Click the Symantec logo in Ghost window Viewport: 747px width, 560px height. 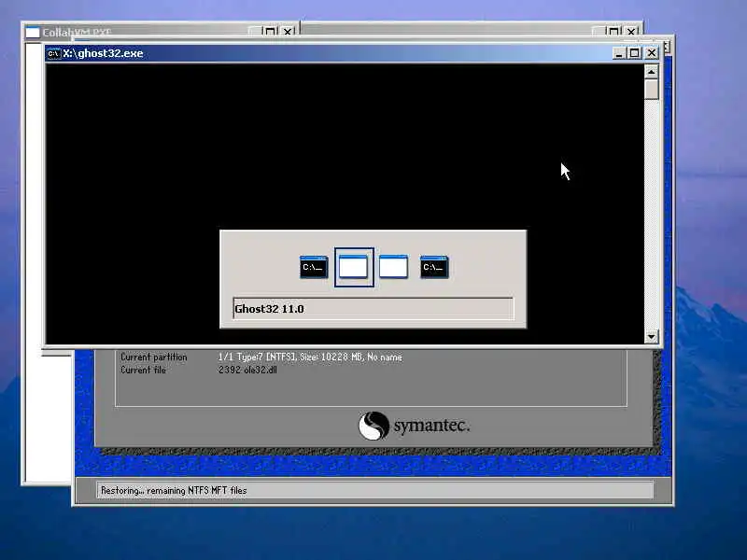point(414,426)
